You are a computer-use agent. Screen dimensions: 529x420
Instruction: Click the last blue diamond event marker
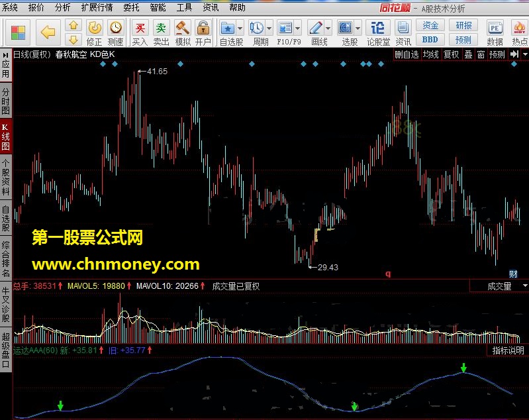[514, 64]
